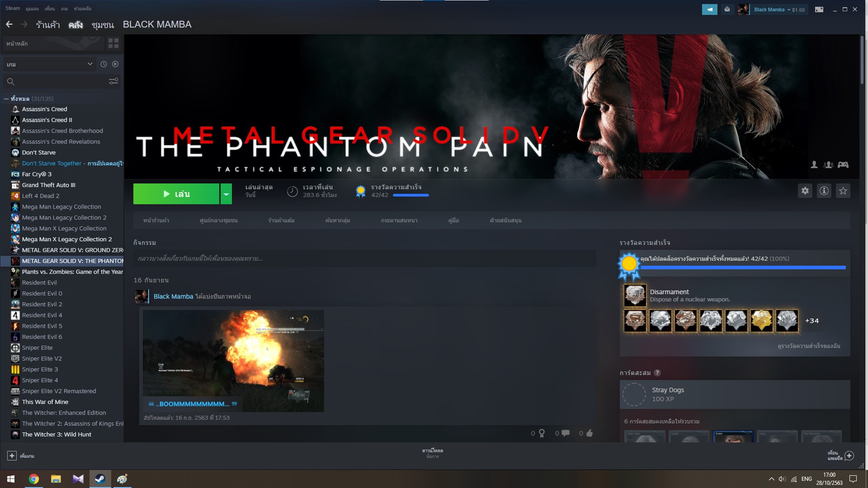Open the Windows notification center icon

853,479
